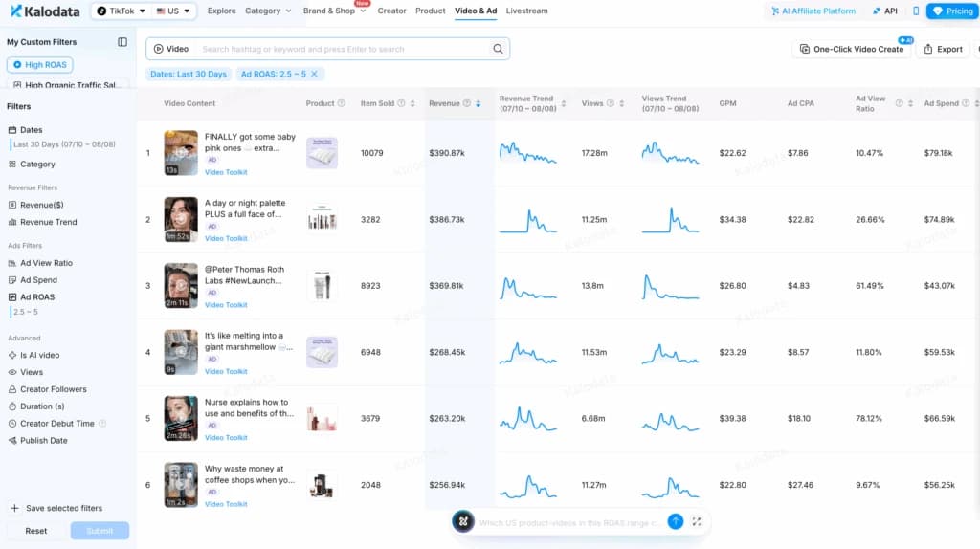Click the search magnifier icon
Viewport: 980px width, 549px height.
click(x=498, y=49)
